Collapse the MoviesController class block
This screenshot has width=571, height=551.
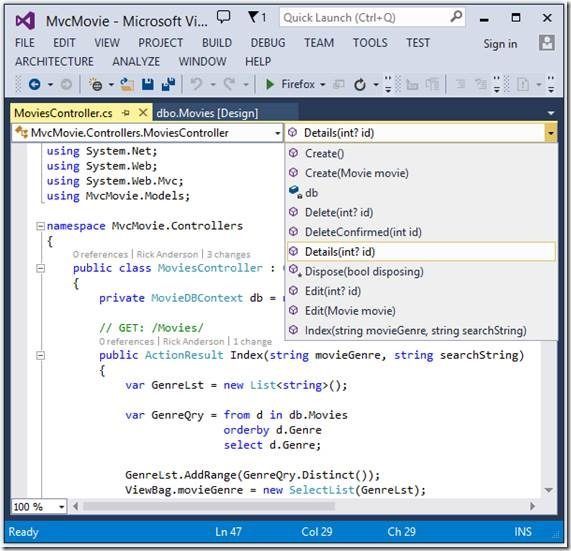coord(40,268)
